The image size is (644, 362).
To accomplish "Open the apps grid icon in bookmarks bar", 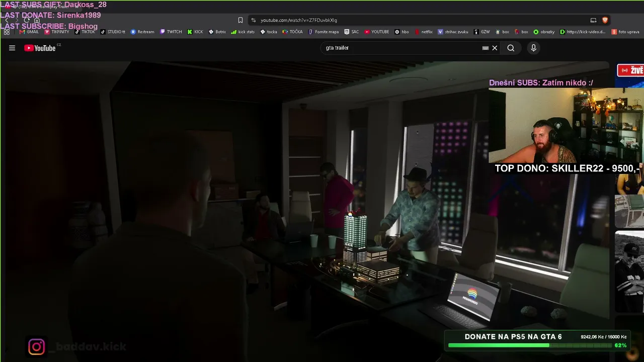I will coord(7,32).
